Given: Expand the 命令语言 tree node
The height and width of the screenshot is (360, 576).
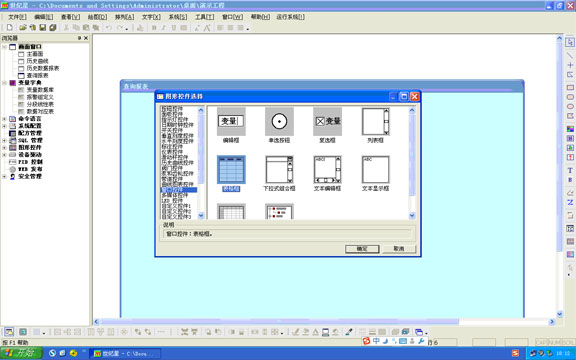Looking at the screenshot, I should click(4, 119).
